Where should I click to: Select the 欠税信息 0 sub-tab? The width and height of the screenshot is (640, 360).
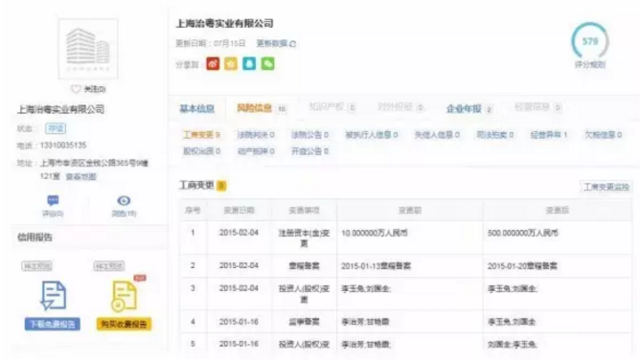coord(603,135)
